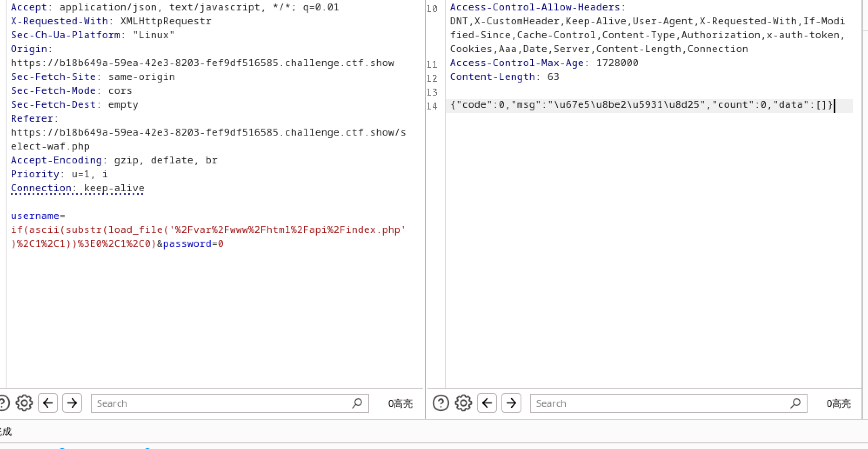Open request pane settings gear
Screen dimensions: 868x449
point(24,403)
